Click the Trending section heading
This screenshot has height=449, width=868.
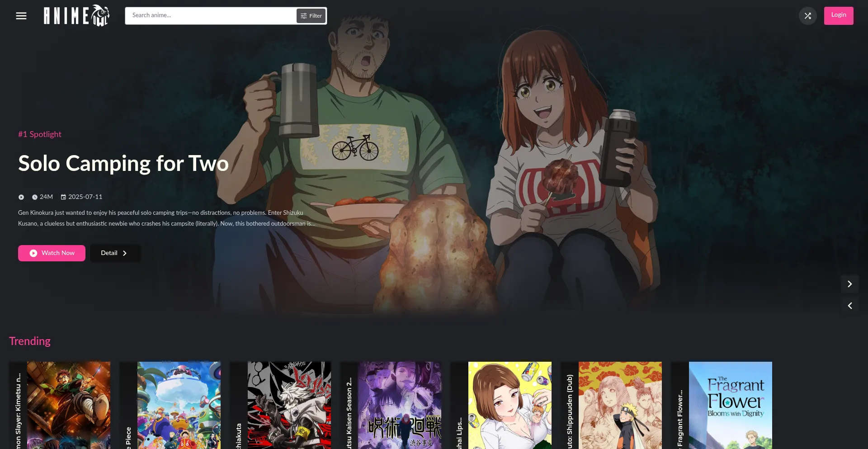30,341
